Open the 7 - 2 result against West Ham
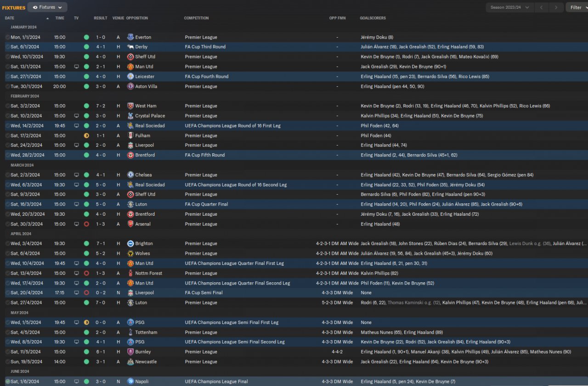 (101, 106)
